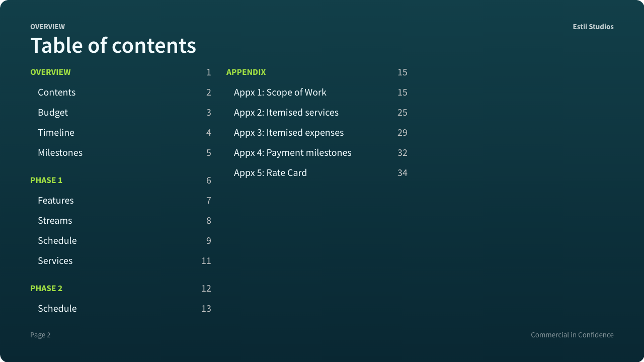This screenshot has width=644, height=362.
Task: Click the Estii Studios header label
Action: [x=593, y=27]
